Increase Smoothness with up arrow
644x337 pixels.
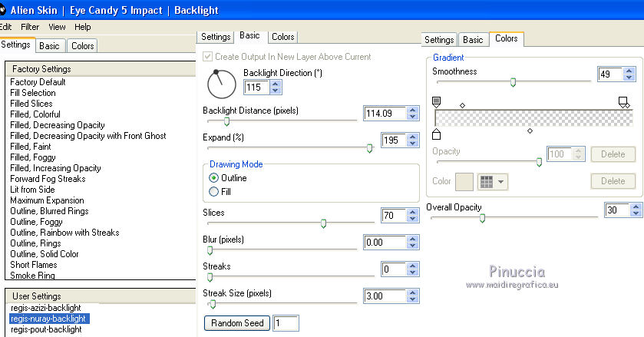[629, 71]
